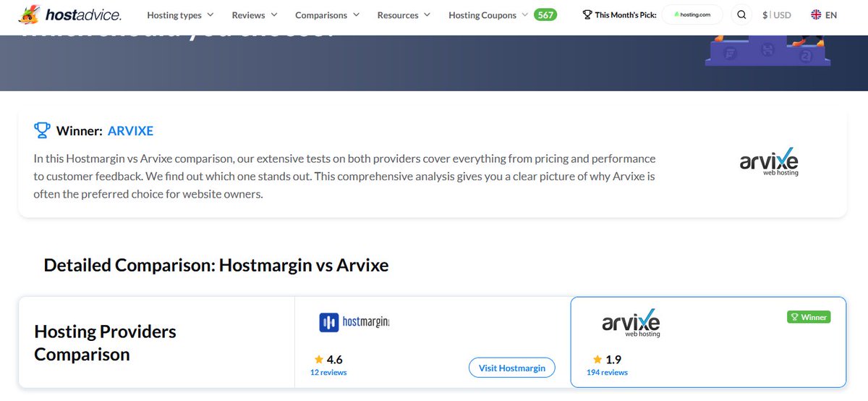Open the USD currency selector
Screen dimensions: 868x401
(x=777, y=14)
